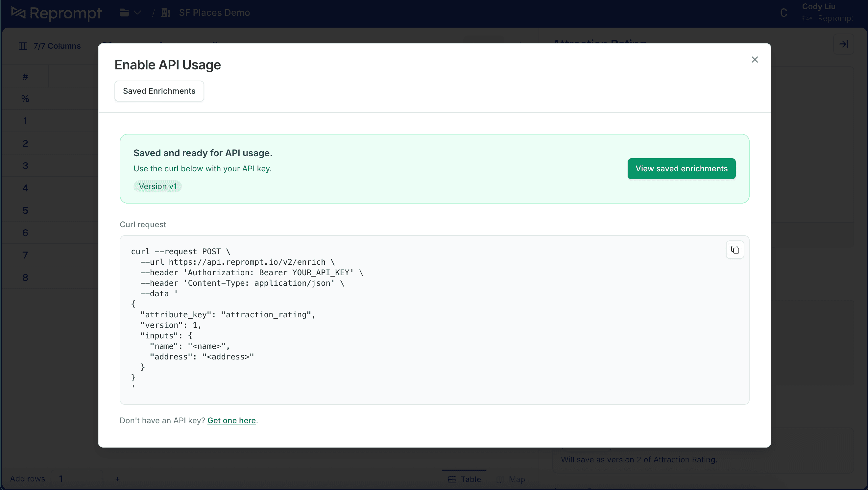868x490 pixels.
Task: Open the Get one here link
Action: 231,420
